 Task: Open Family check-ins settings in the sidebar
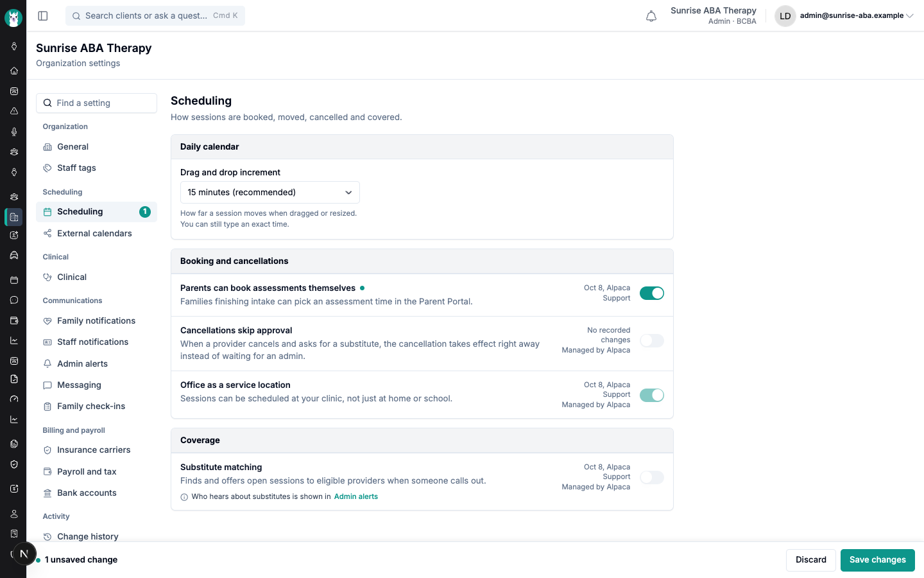[x=96, y=407]
